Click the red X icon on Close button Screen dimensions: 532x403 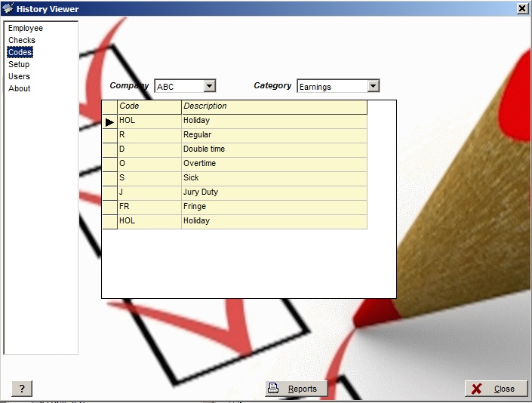click(x=476, y=389)
